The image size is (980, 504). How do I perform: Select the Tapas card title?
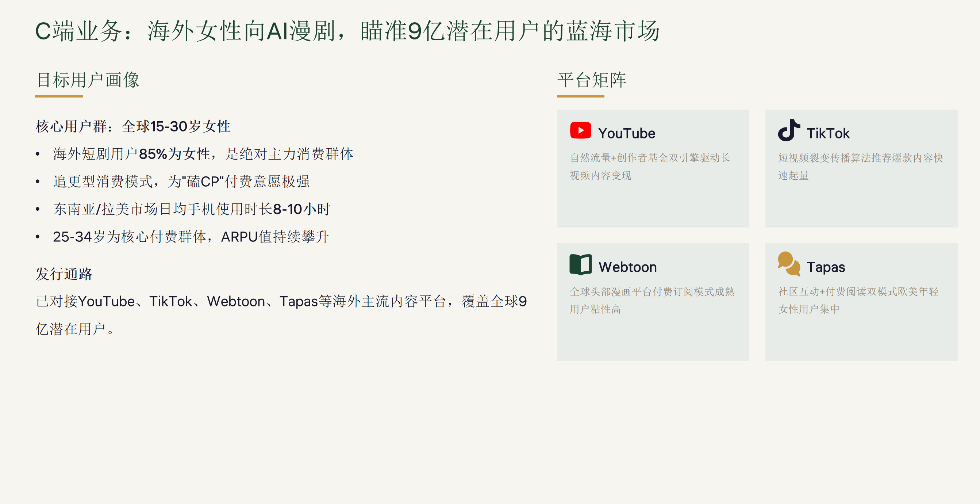(826, 267)
